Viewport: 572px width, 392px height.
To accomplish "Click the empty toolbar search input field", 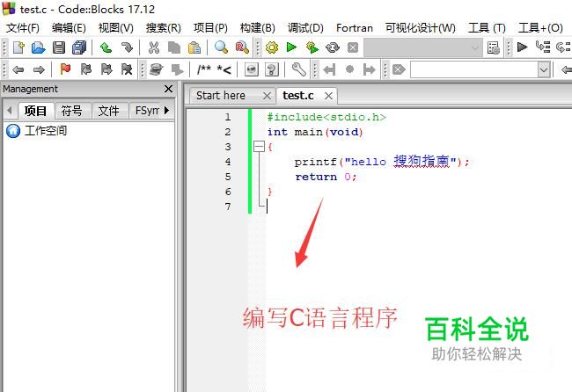I will pos(473,69).
